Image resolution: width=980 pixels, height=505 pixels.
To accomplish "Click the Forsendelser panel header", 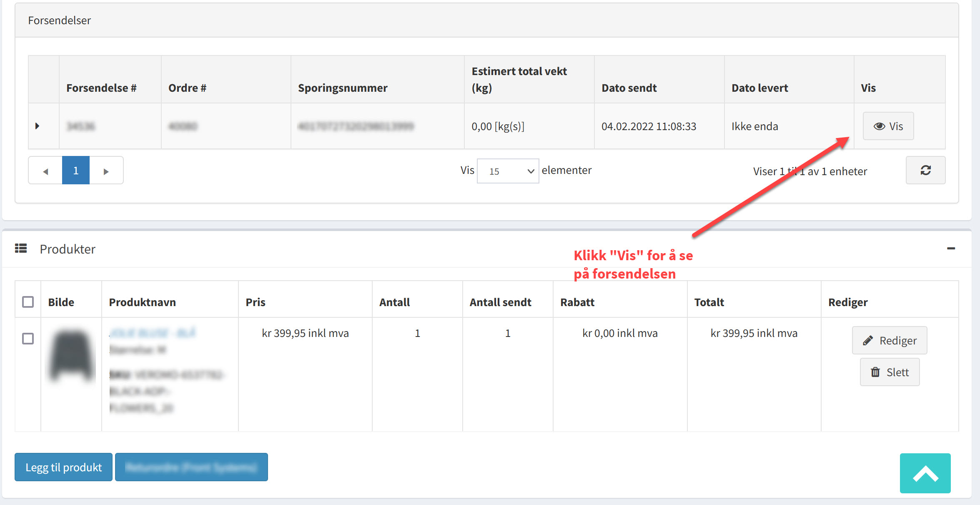I will (59, 20).
